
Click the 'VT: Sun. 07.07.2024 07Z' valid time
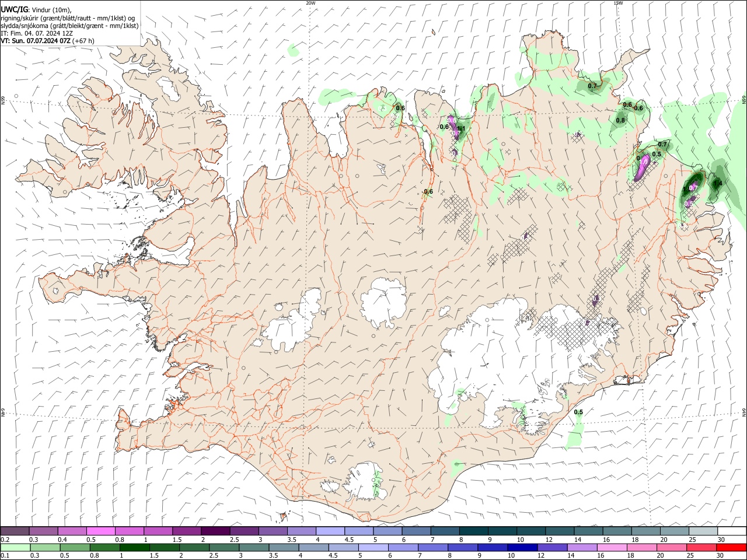[x=36, y=41]
